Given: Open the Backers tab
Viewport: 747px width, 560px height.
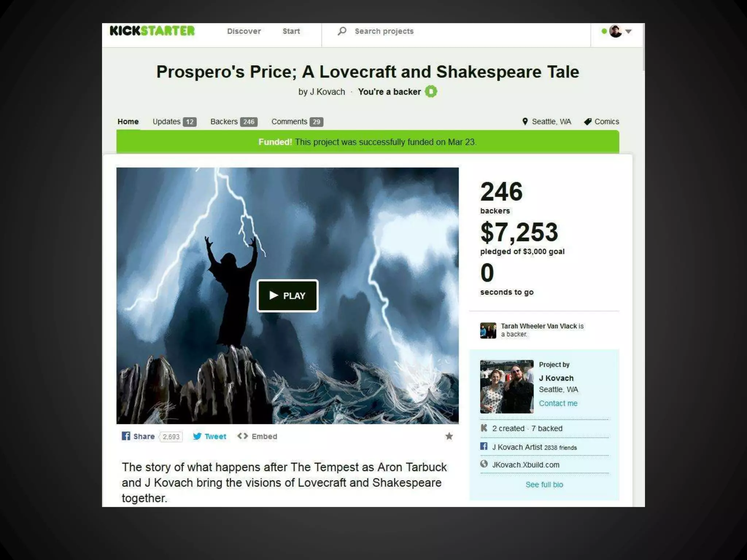Looking at the screenshot, I should (234, 122).
